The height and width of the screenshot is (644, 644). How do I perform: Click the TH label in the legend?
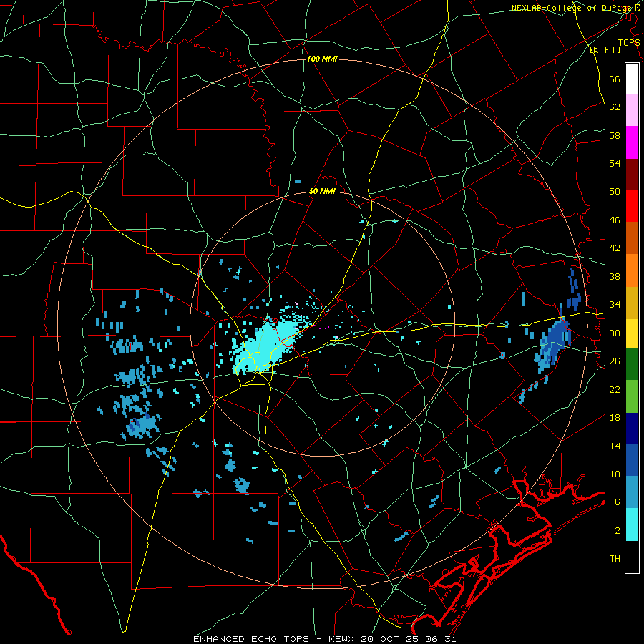(x=615, y=559)
